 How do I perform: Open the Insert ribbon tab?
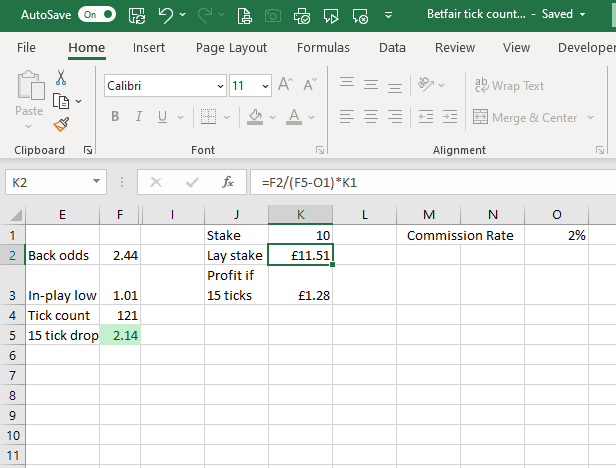[149, 47]
